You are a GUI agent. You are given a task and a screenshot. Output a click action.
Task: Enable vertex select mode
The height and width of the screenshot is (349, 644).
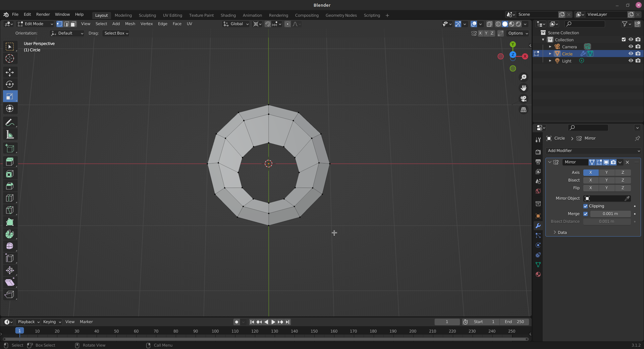[x=59, y=24]
